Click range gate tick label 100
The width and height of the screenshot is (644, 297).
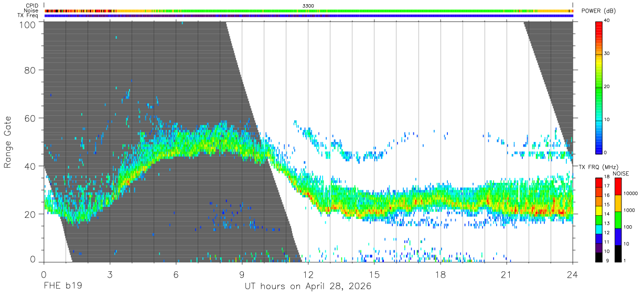point(27,25)
